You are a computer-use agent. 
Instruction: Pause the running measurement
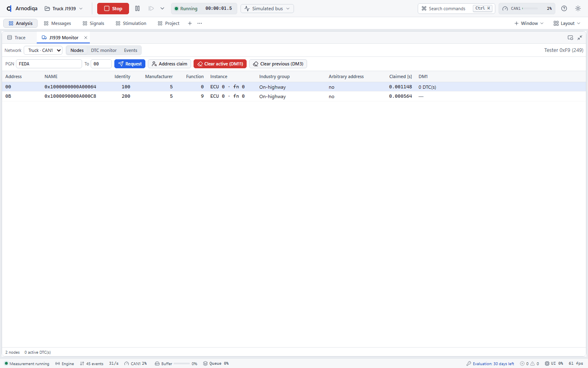(x=137, y=9)
